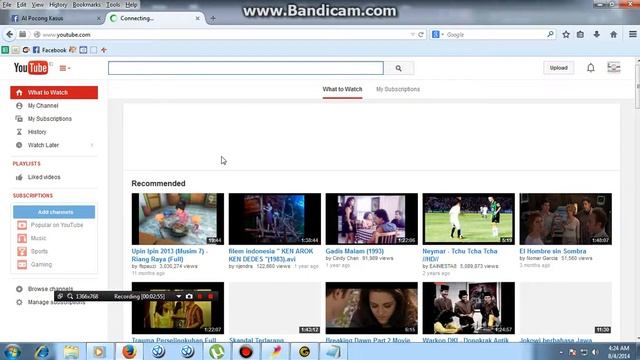Select the What to Watch tab
This screenshot has height=360, width=640.
(342, 89)
